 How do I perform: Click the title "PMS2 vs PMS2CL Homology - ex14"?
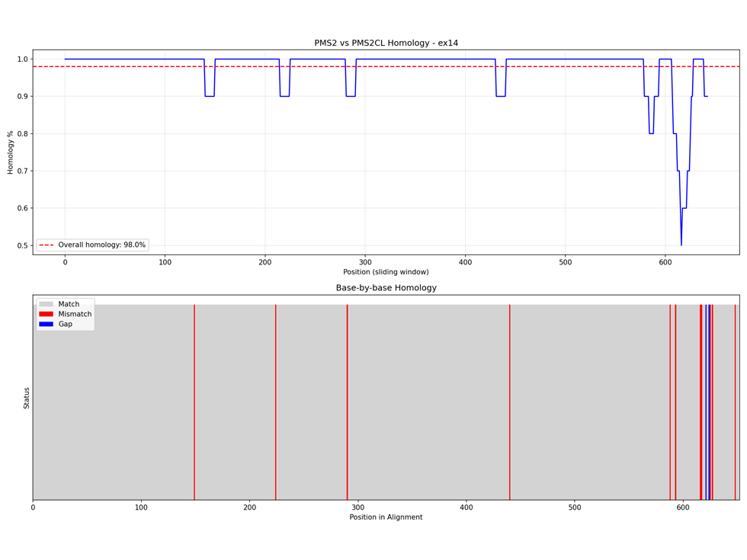tap(386, 43)
